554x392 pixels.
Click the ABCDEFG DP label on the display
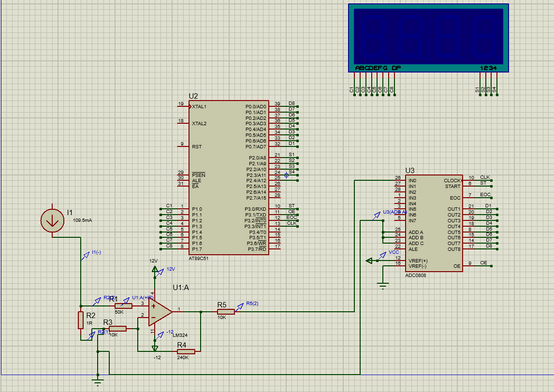click(378, 68)
